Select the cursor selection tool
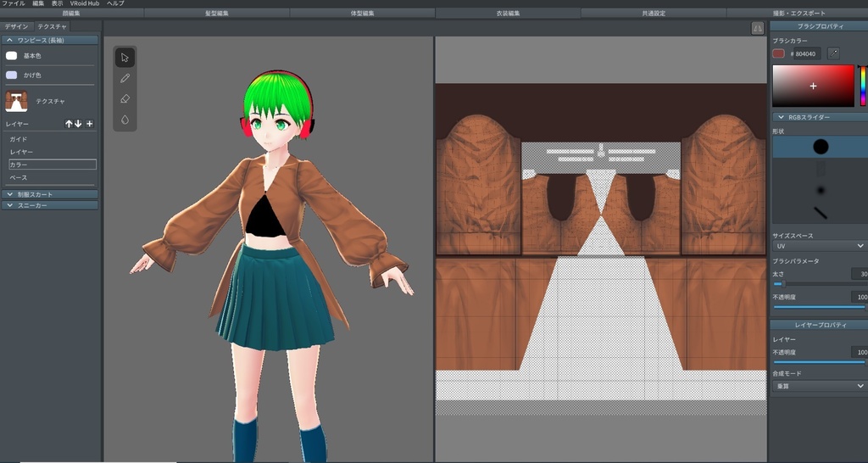This screenshot has height=463, width=868. click(x=125, y=58)
